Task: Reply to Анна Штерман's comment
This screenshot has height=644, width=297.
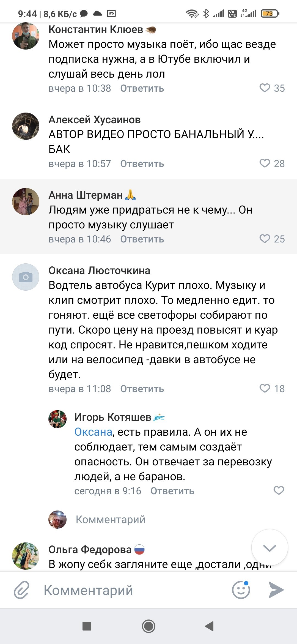Action: click(x=142, y=239)
